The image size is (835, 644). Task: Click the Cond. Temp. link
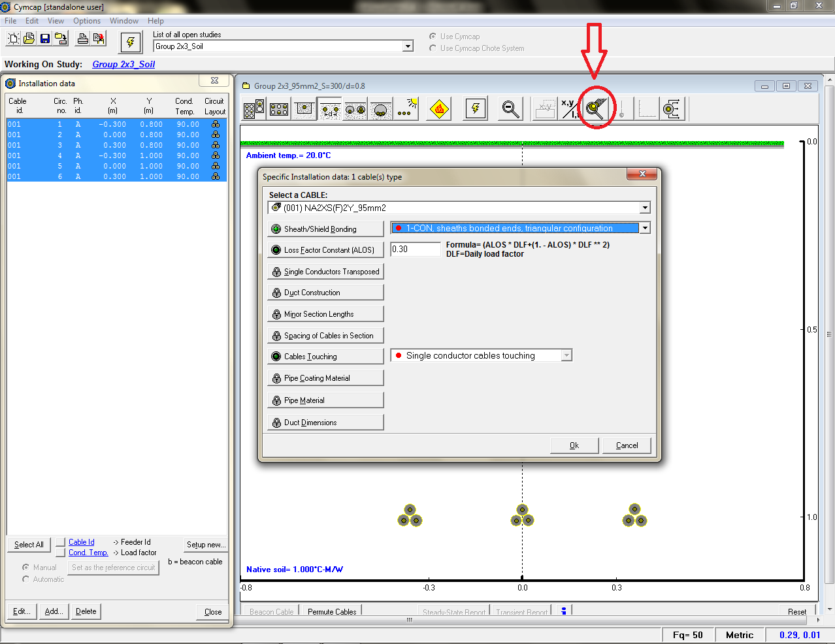88,553
